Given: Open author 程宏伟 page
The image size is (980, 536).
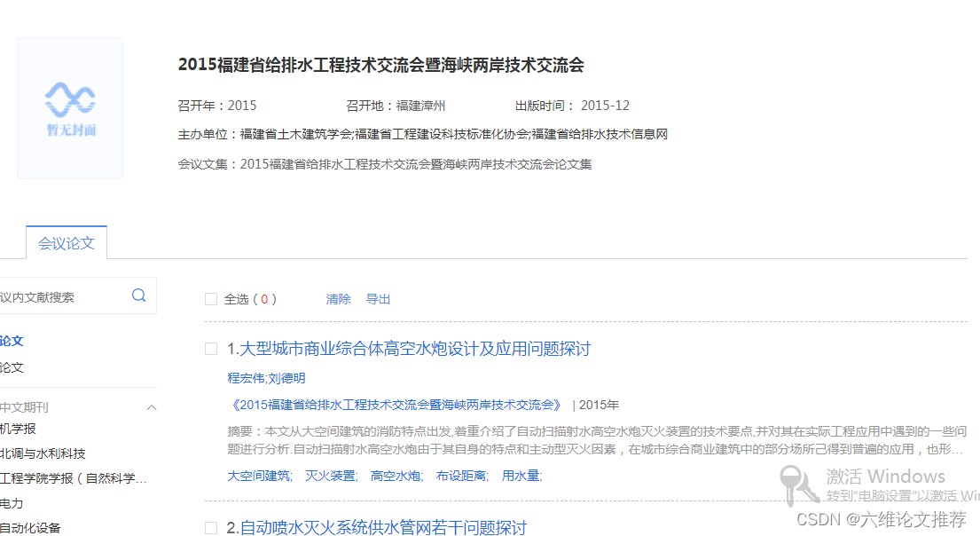Looking at the screenshot, I should point(246,378).
